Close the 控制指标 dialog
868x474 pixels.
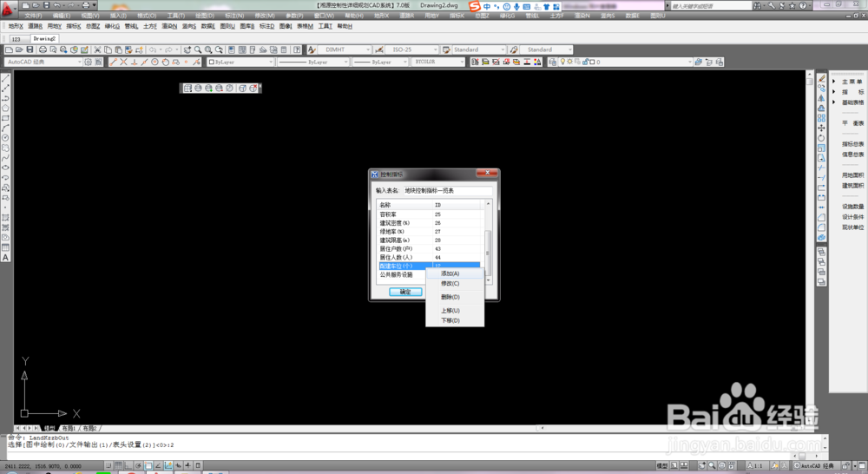pyautogui.click(x=487, y=174)
